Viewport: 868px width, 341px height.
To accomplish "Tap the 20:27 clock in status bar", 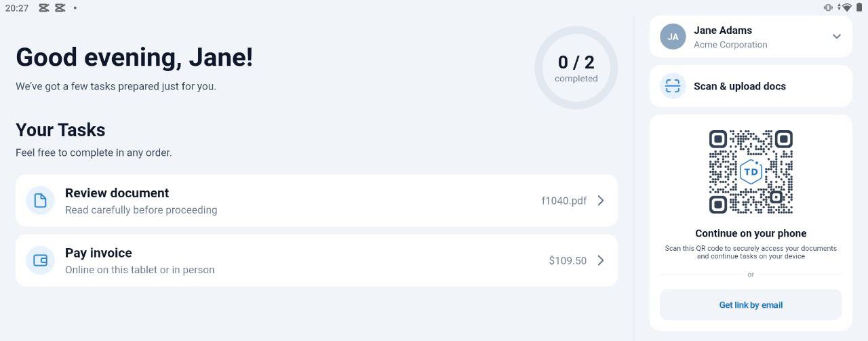I will (16, 8).
